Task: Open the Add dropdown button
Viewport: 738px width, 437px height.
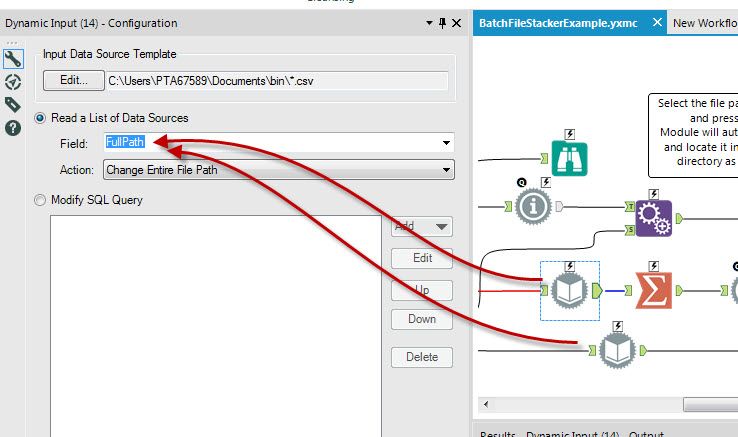Action: point(422,227)
